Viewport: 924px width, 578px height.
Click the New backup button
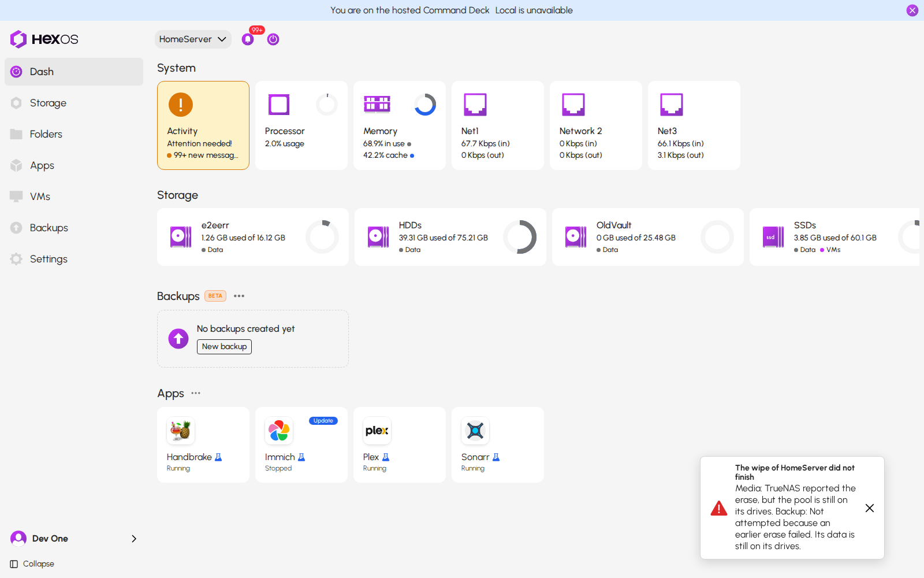(x=224, y=346)
